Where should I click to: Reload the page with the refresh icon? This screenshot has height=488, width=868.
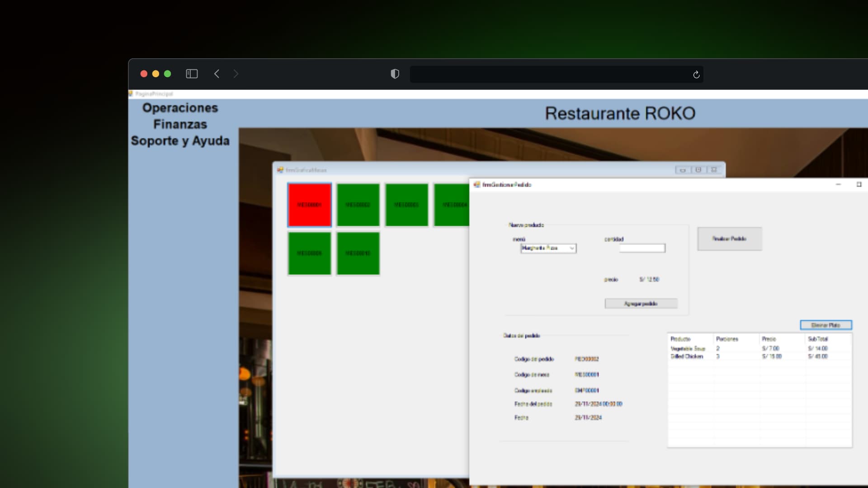(x=696, y=75)
